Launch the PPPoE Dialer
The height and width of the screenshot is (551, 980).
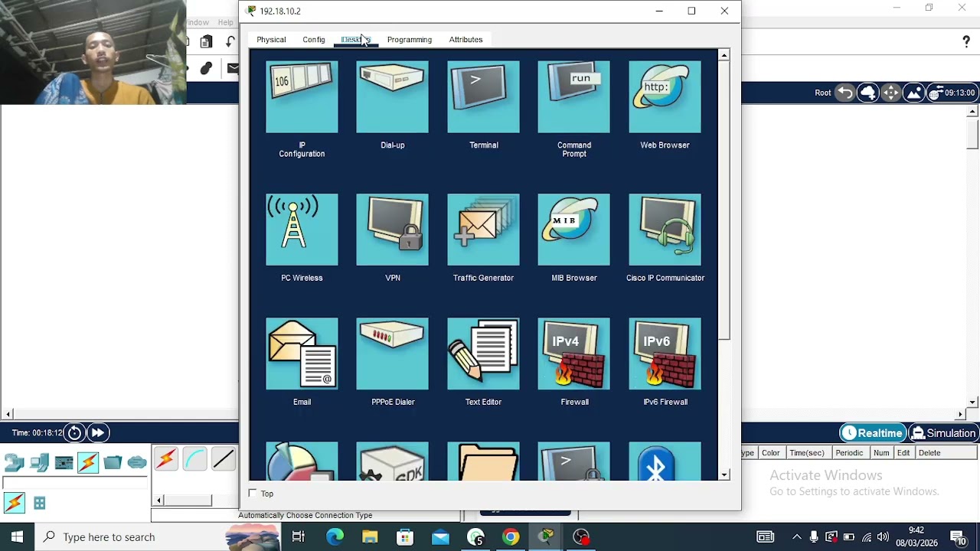392,354
